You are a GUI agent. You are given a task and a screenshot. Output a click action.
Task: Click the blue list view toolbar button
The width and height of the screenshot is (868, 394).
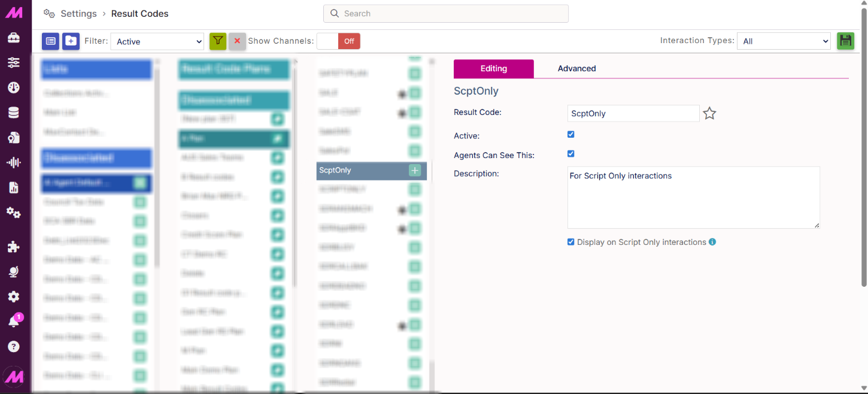[x=51, y=41]
